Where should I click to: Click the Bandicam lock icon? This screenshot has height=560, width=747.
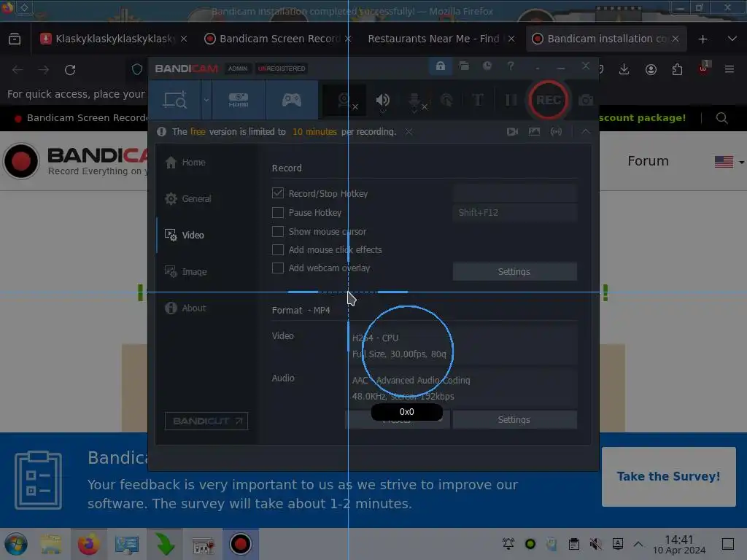point(440,66)
